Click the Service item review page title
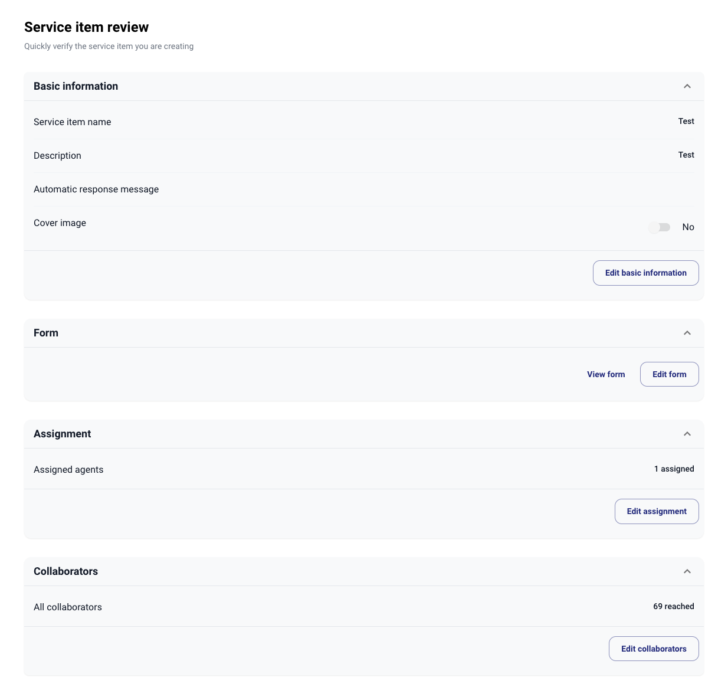728x700 pixels. (86, 27)
